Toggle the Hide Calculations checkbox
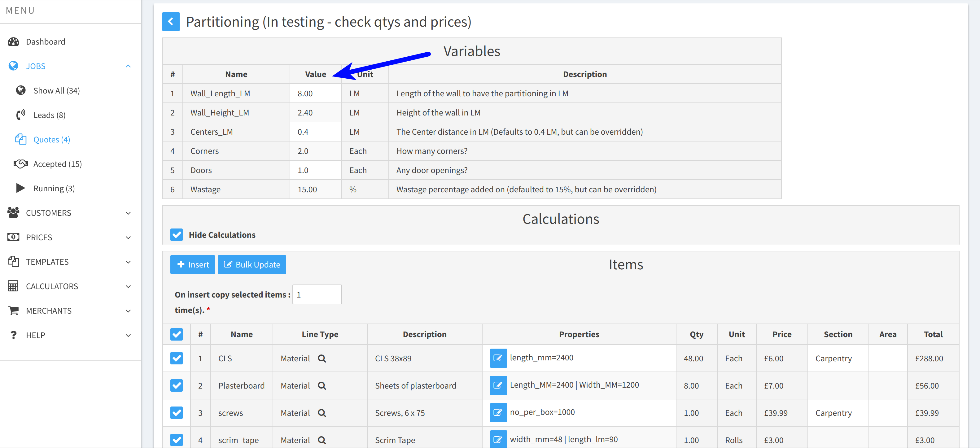The height and width of the screenshot is (448, 980). (x=177, y=235)
